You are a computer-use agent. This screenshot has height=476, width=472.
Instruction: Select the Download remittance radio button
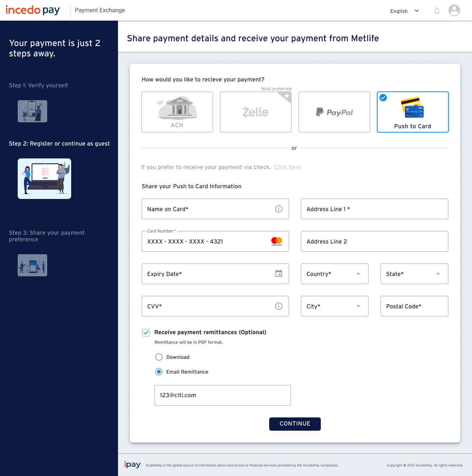(159, 357)
